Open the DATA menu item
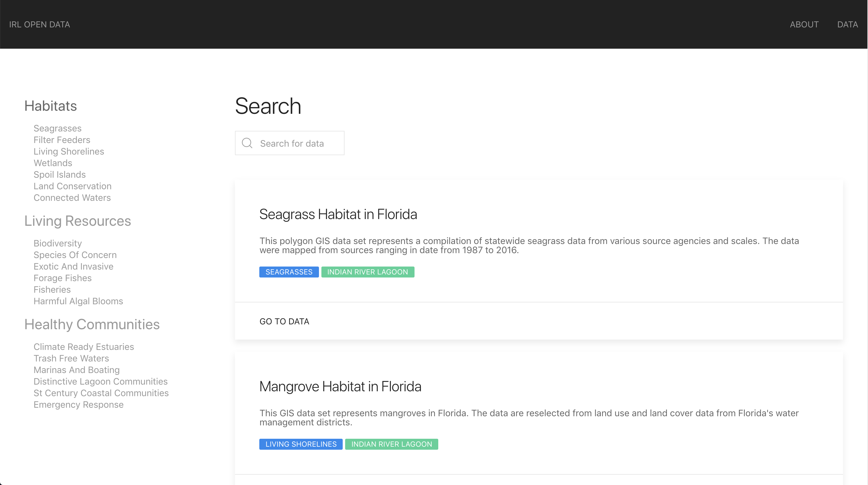The width and height of the screenshot is (868, 485). coord(847,25)
